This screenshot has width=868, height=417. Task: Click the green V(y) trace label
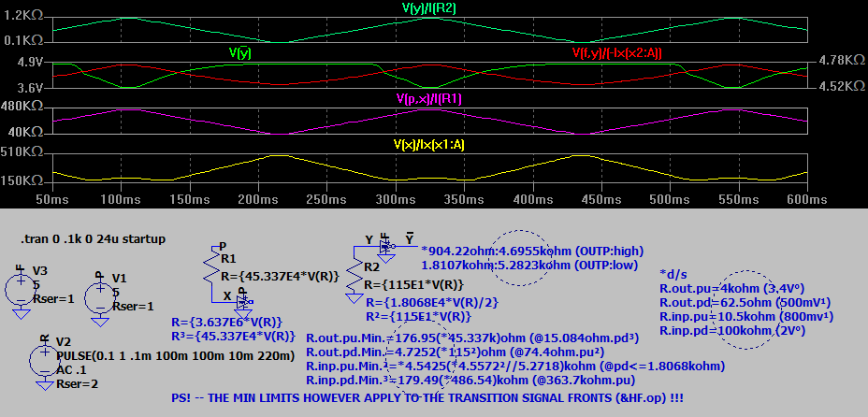(240, 52)
